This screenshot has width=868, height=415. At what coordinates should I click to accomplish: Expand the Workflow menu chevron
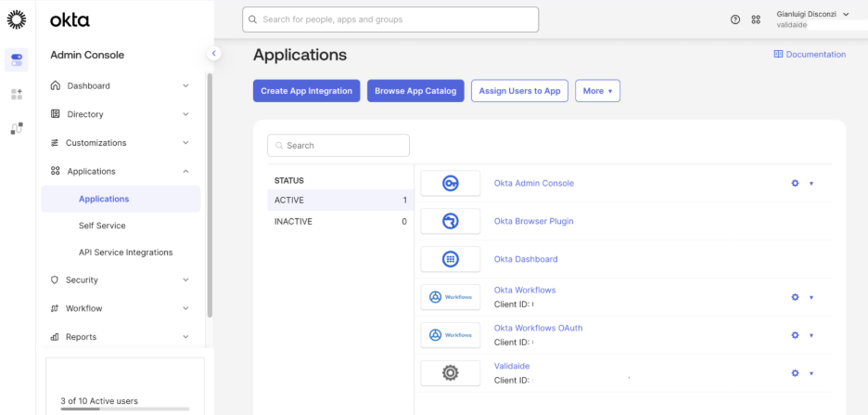186,308
